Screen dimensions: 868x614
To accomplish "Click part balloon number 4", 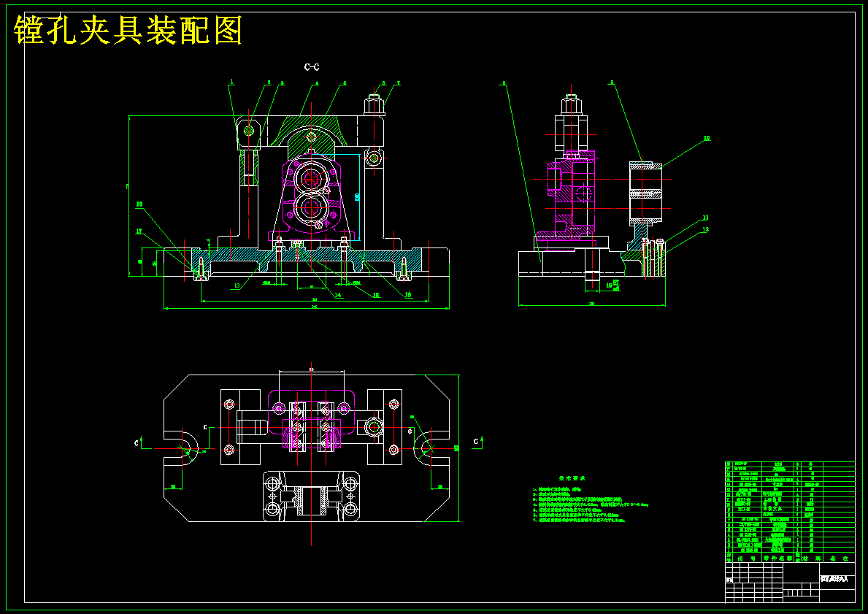I will tap(318, 84).
